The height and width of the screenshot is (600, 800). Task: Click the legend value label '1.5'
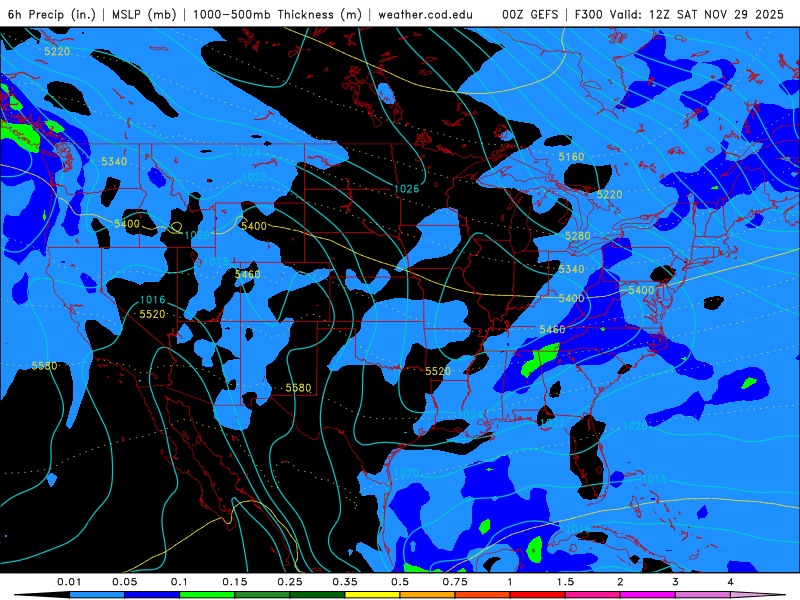(x=565, y=582)
